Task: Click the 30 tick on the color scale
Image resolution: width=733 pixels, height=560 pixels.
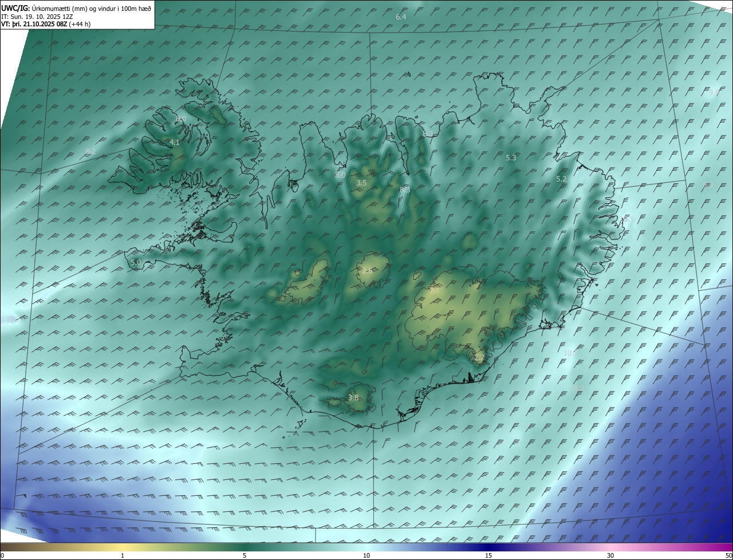Action: click(x=610, y=555)
